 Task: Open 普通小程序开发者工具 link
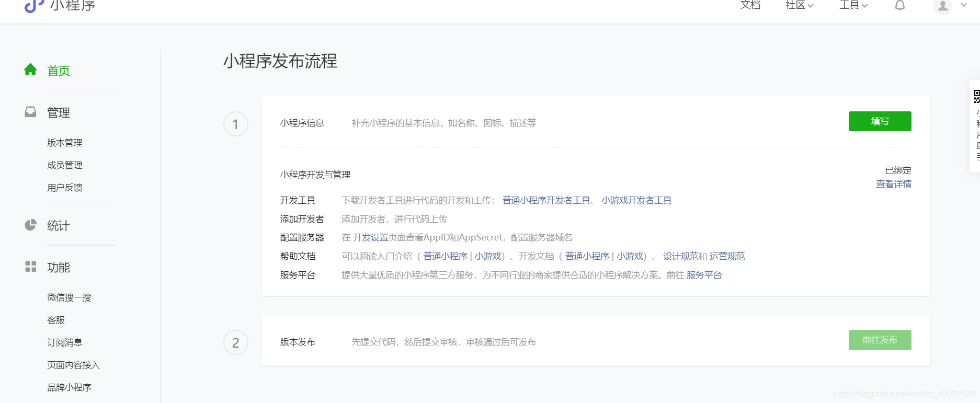tap(546, 200)
